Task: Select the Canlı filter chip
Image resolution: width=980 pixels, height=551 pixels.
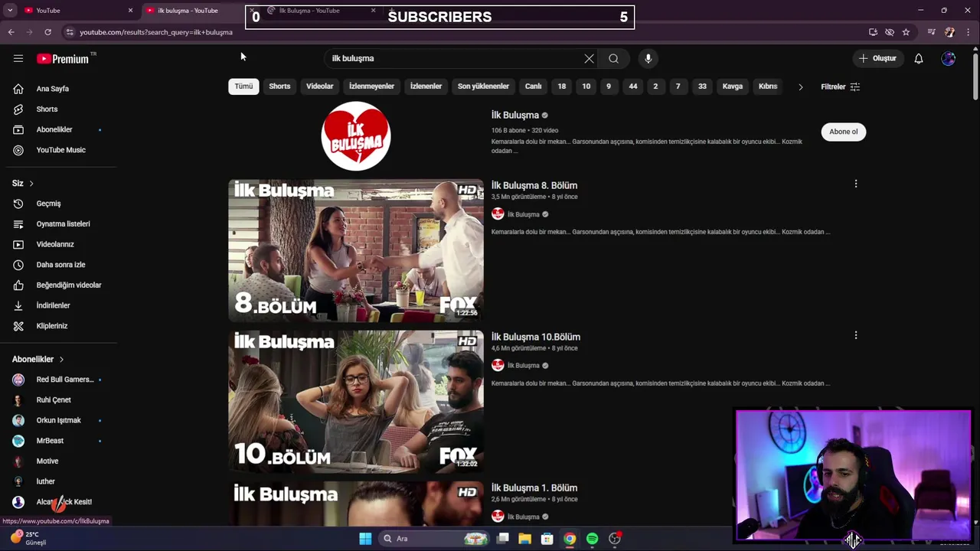Action: 533,86
